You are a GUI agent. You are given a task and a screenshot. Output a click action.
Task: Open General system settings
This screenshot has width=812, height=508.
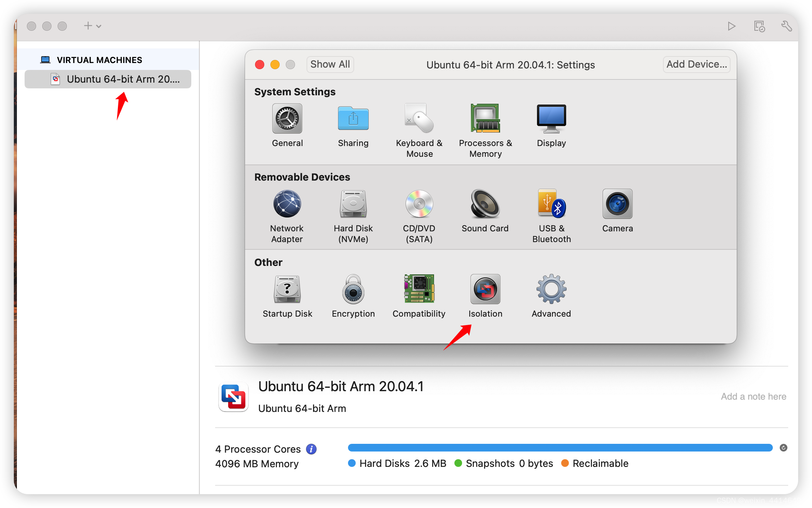tap(287, 126)
